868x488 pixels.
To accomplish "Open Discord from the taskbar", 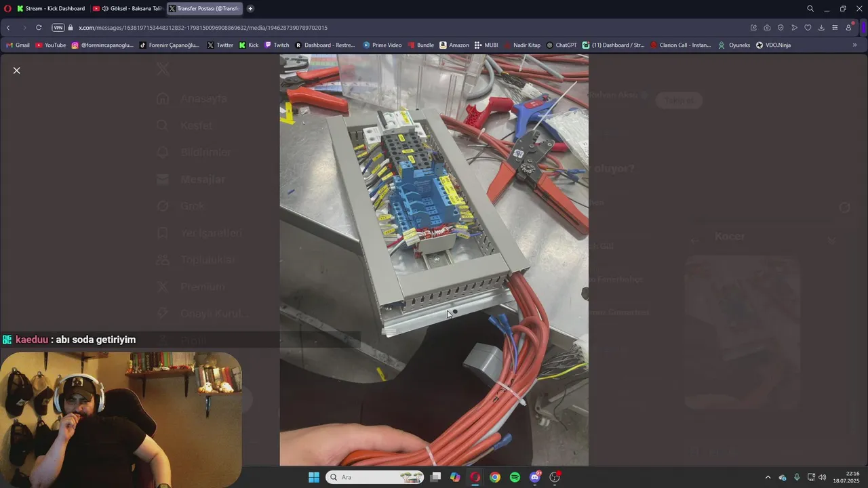I will pyautogui.click(x=535, y=477).
